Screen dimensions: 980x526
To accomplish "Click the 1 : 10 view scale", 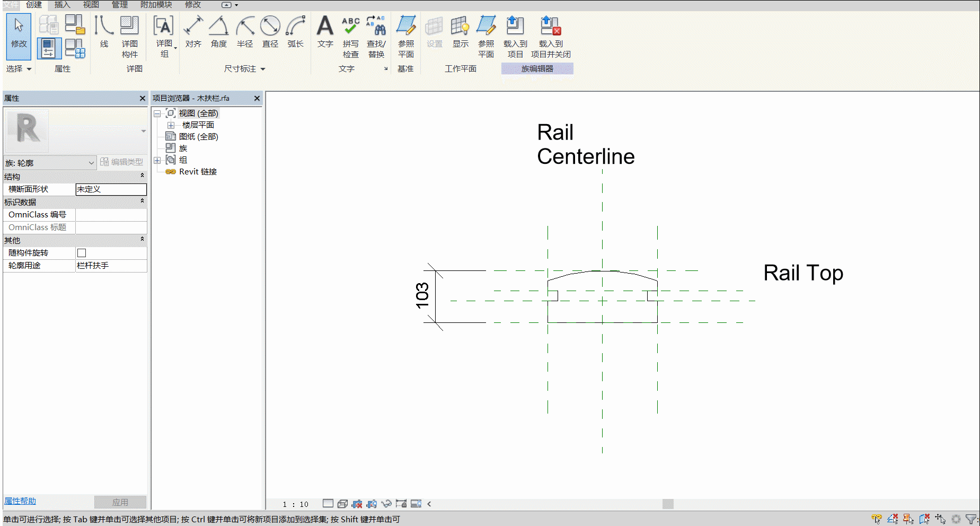I will [296, 504].
